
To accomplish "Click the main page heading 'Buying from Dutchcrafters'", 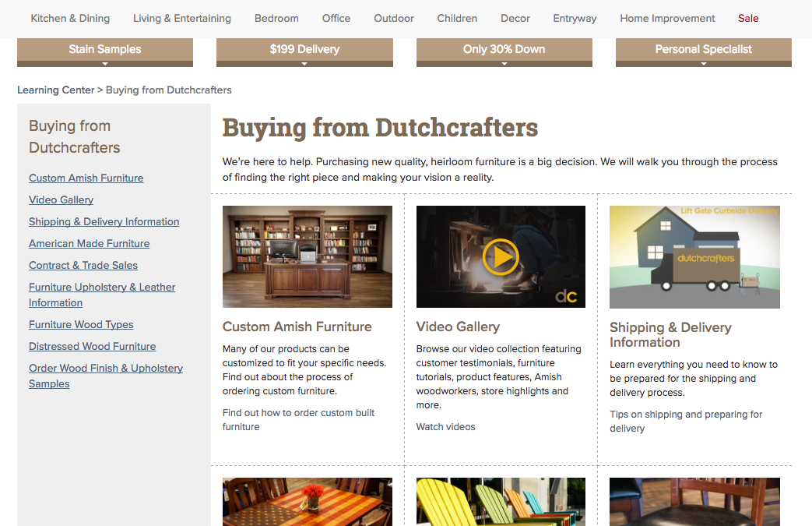I will (x=380, y=128).
